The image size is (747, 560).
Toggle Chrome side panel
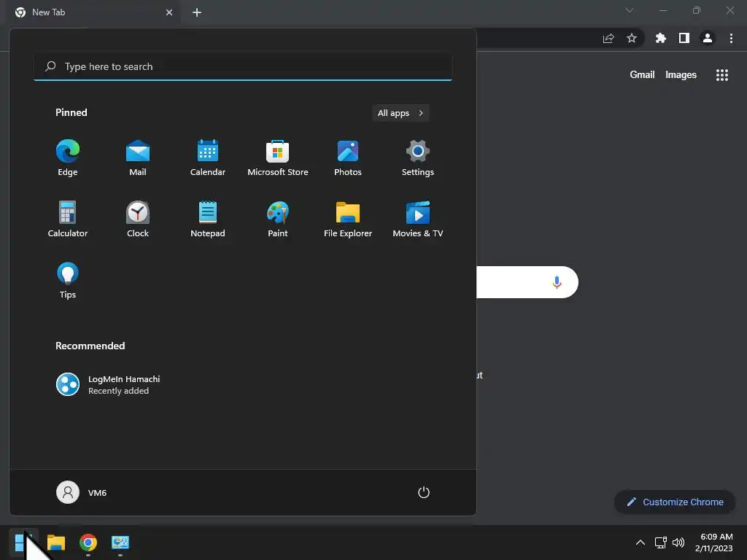(684, 38)
